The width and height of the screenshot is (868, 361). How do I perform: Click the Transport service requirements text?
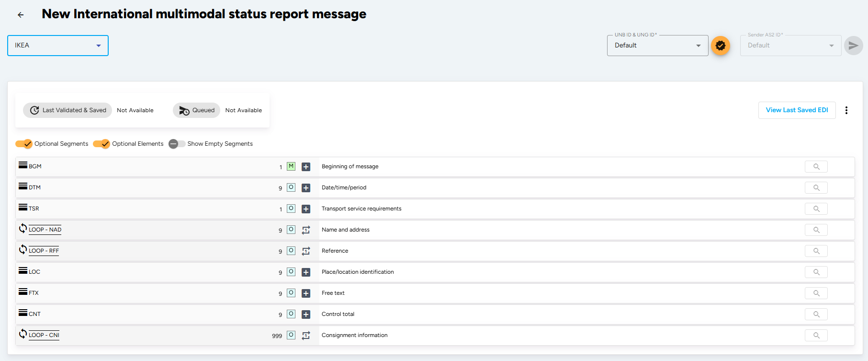point(361,209)
